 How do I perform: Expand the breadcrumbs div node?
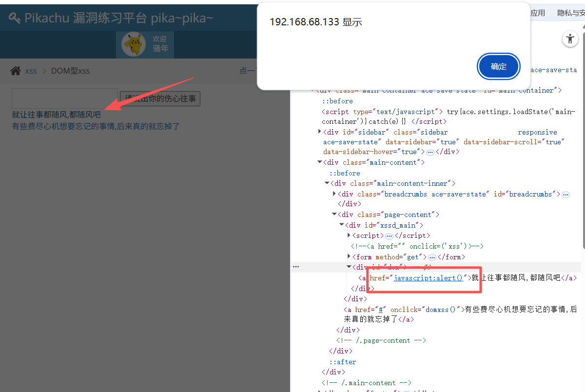click(334, 194)
